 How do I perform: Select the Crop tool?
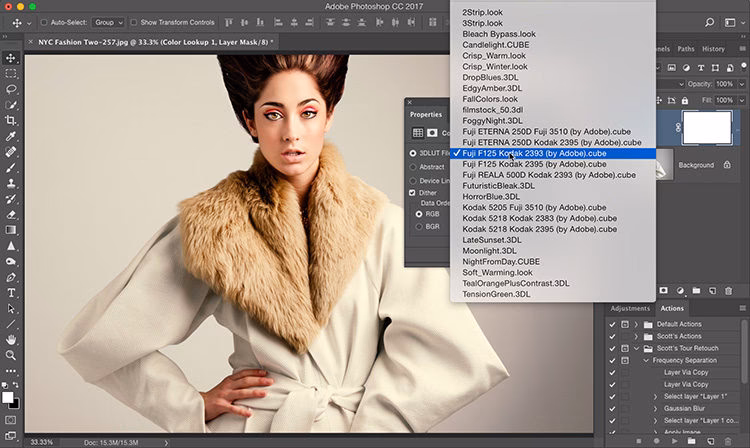point(11,120)
